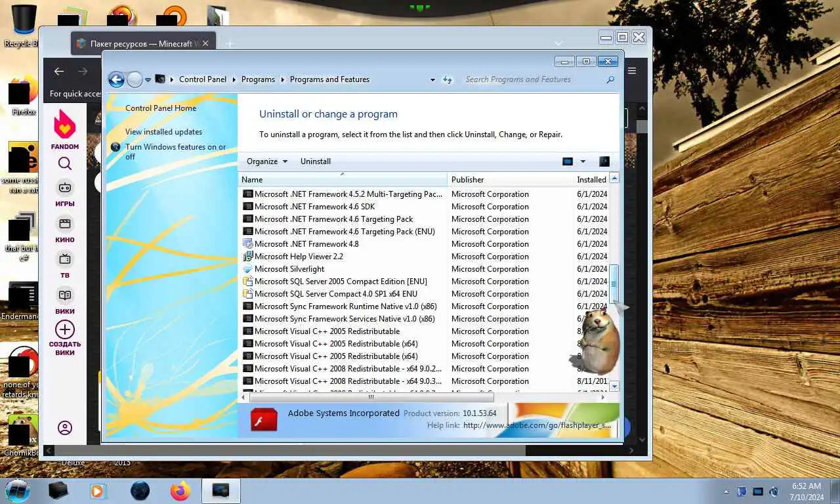Screen dimensions: 840x504
Task: Select the Firefox desktop shortcut
Action: pos(23,96)
